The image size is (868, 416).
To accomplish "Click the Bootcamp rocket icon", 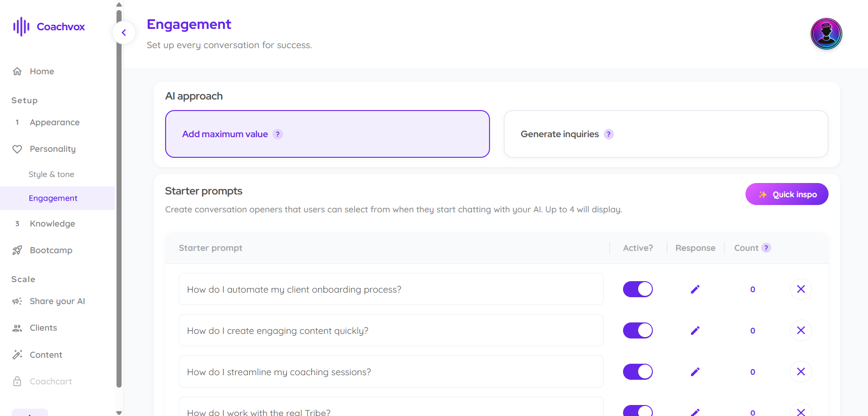I will [17, 250].
